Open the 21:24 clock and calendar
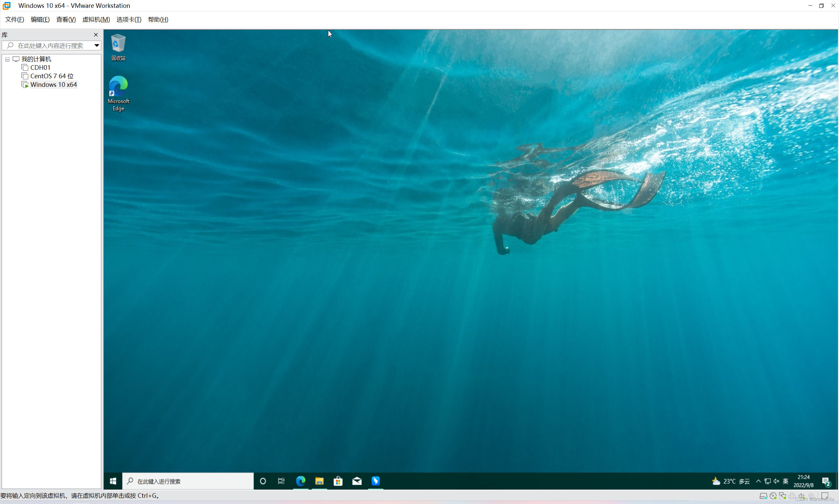Screen dimensions: 839x504 click(803, 481)
